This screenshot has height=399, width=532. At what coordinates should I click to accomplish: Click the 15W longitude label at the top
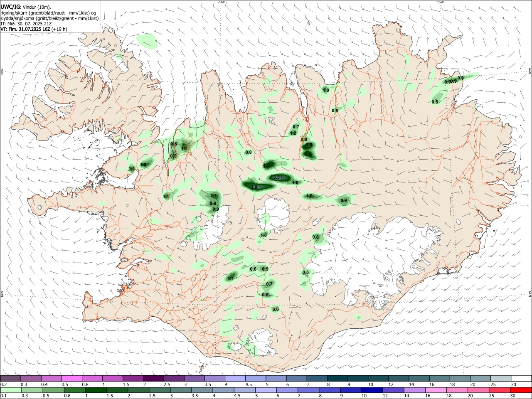point(440,2)
